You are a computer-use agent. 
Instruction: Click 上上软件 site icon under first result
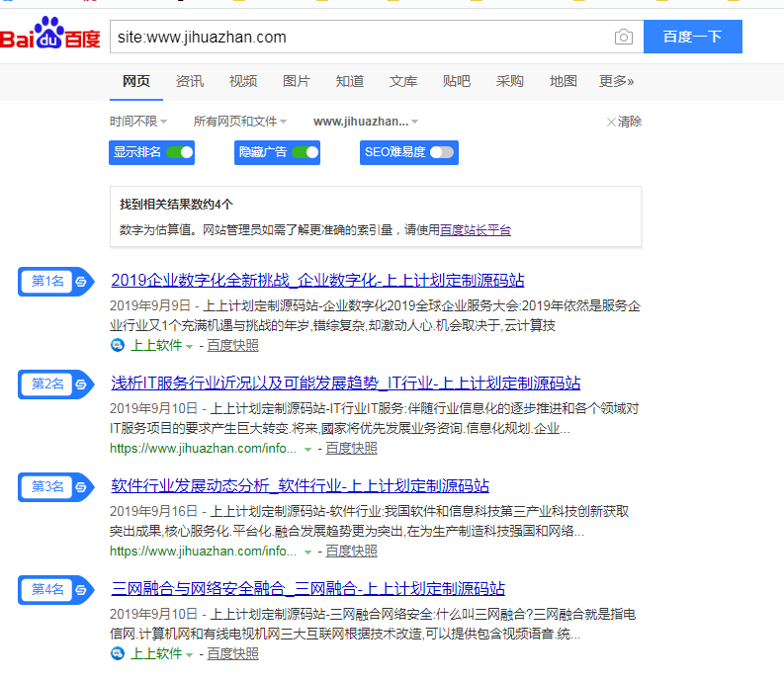click(x=118, y=345)
